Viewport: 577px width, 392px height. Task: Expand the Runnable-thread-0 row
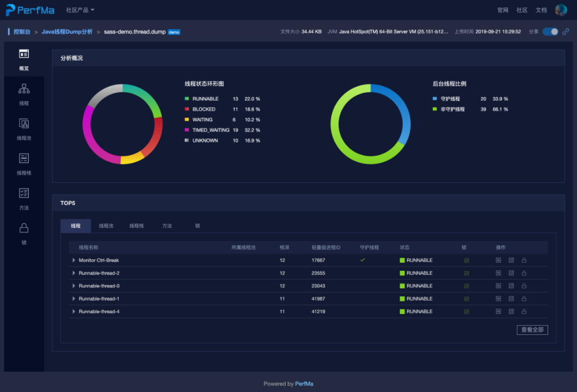[x=74, y=286]
